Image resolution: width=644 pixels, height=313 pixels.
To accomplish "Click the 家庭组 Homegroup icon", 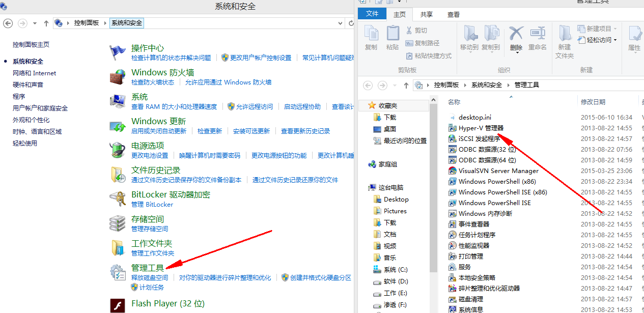I will tap(372, 164).
